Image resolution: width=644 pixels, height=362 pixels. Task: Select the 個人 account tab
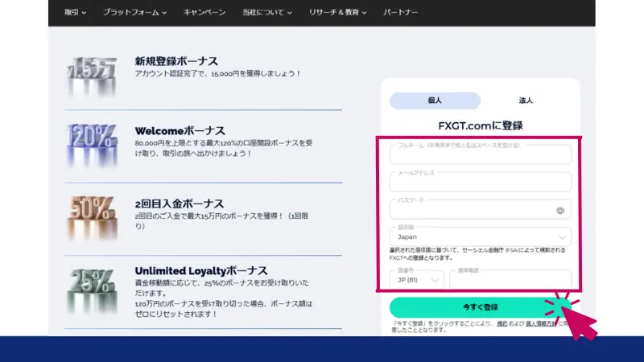coord(435,101)
